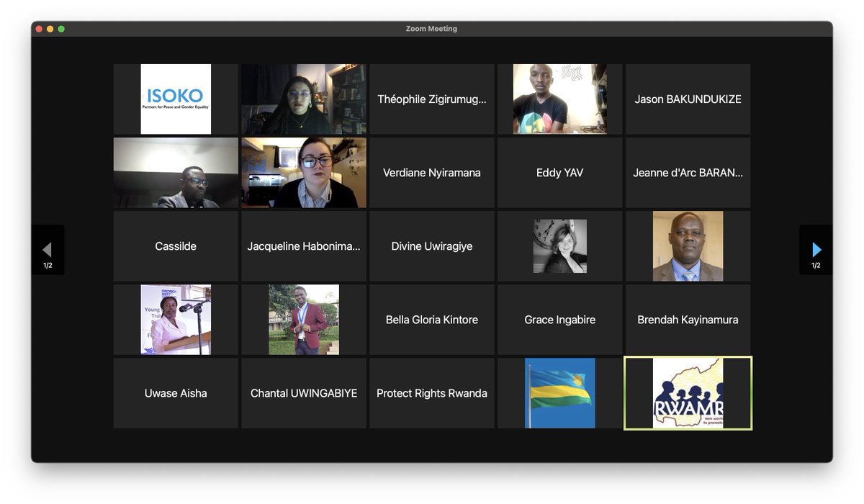Viewport: 864px width, 504px height.
Task: Click Théophile Zigirumug... participant tile
Action: click(432, 99)
